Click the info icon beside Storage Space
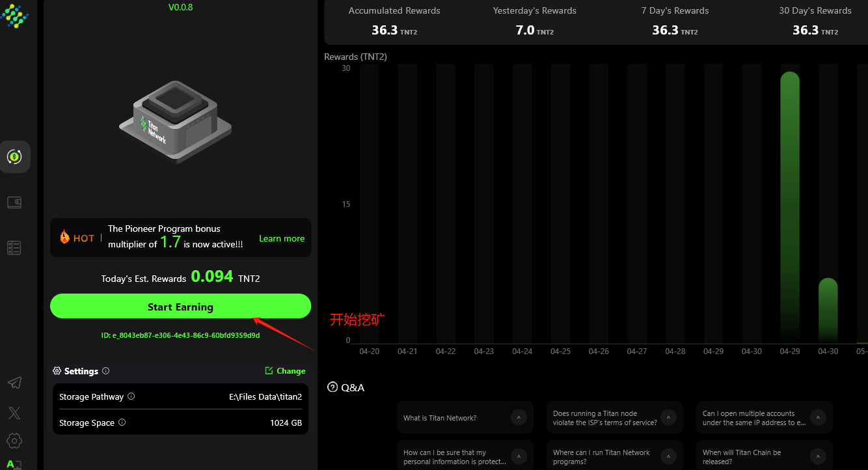This screenshot has width=868, height=470. point(122,422)
